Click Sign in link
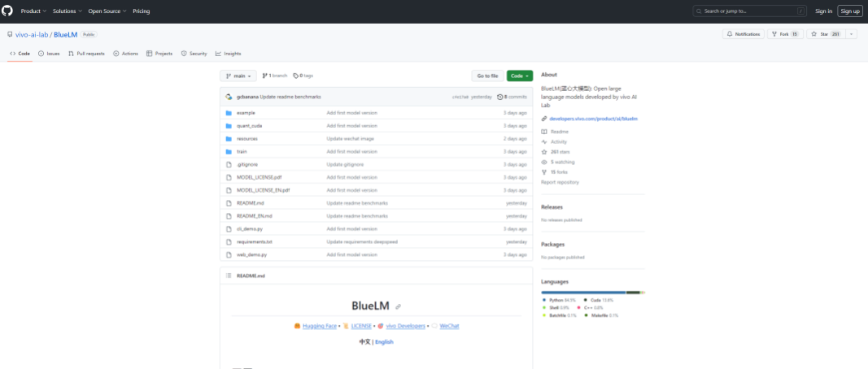The image size is (868, 369). pos(824,11)
